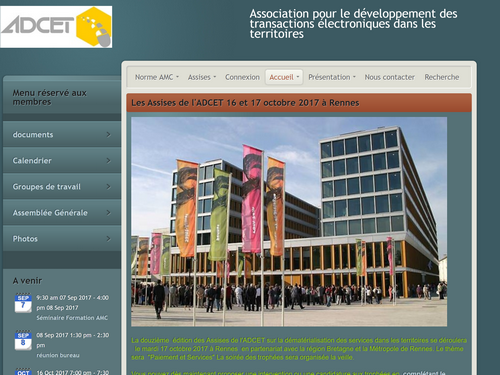This screenshot has width=500, height=375.
Task: Open the Norme AMC dropdown menu
Action: point(157,77)
